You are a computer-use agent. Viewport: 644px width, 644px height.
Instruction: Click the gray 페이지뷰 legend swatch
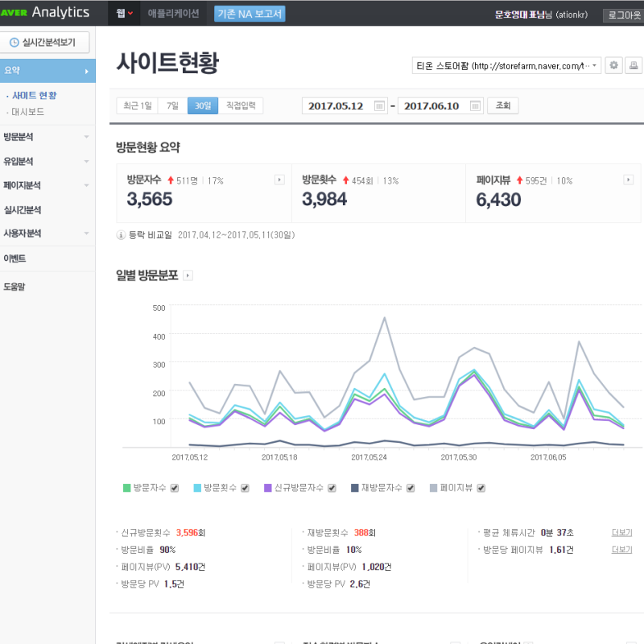433,488
